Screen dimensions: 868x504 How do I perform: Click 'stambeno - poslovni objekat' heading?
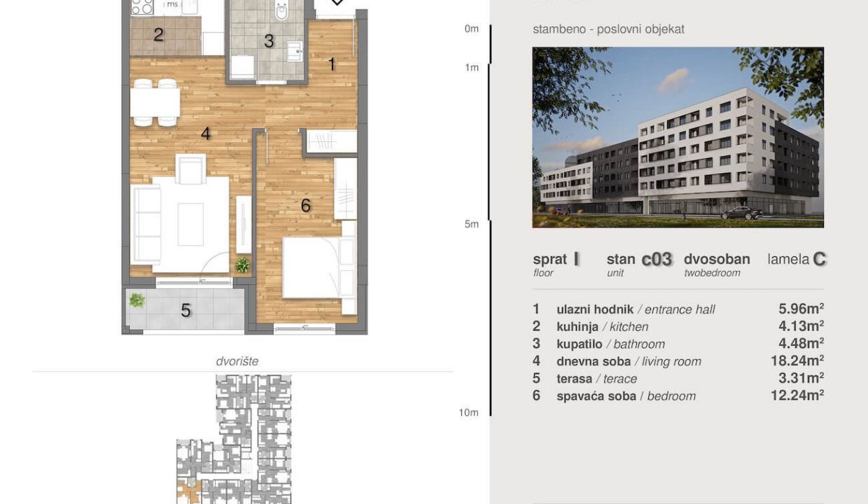(608, 29)
